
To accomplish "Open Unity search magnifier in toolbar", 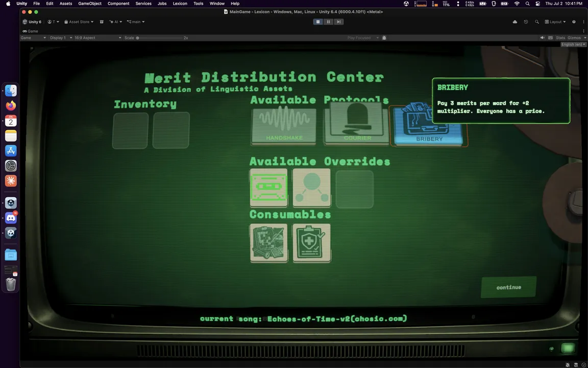I will pos(536,22).
